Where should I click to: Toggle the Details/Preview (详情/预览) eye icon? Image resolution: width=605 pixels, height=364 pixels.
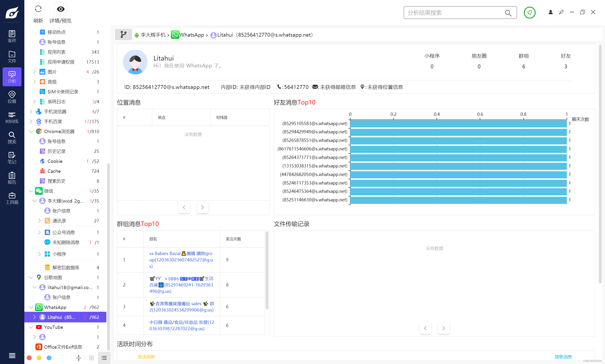coord(60,9)
